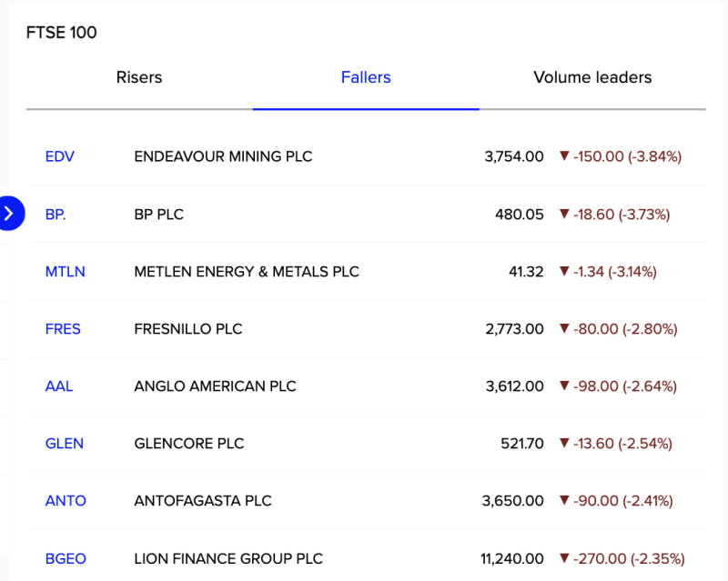Click the 521.70 price value
The height and width of the screenshot is (581, 728).
(x=521, y=444)
